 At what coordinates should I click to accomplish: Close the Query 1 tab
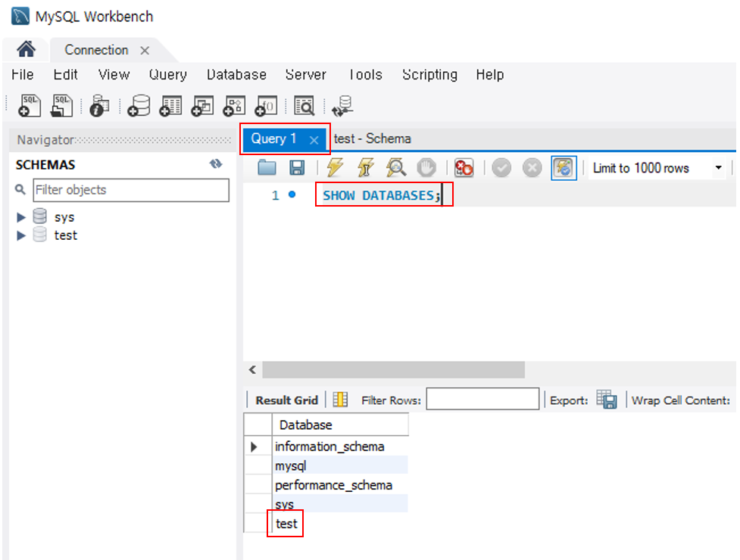coord(314,140)
